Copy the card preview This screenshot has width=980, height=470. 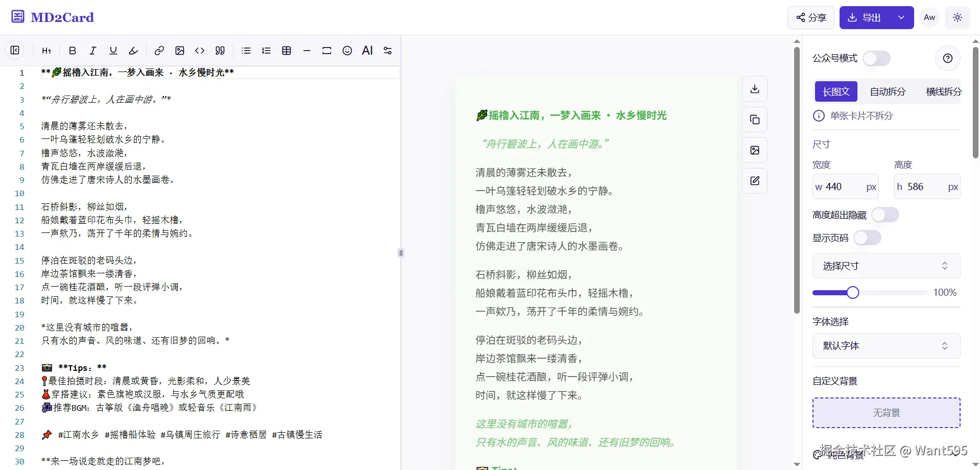point(755,120)
